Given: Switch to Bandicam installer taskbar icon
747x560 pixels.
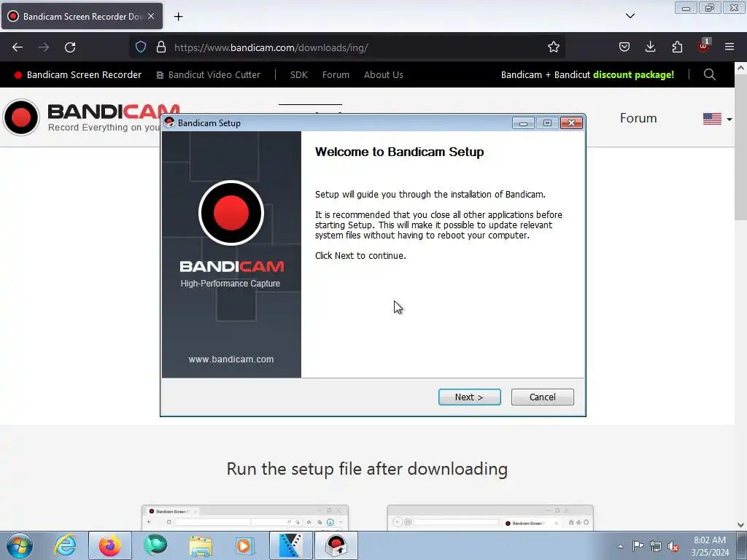Looking at the screenshot, I should point(336,545).
